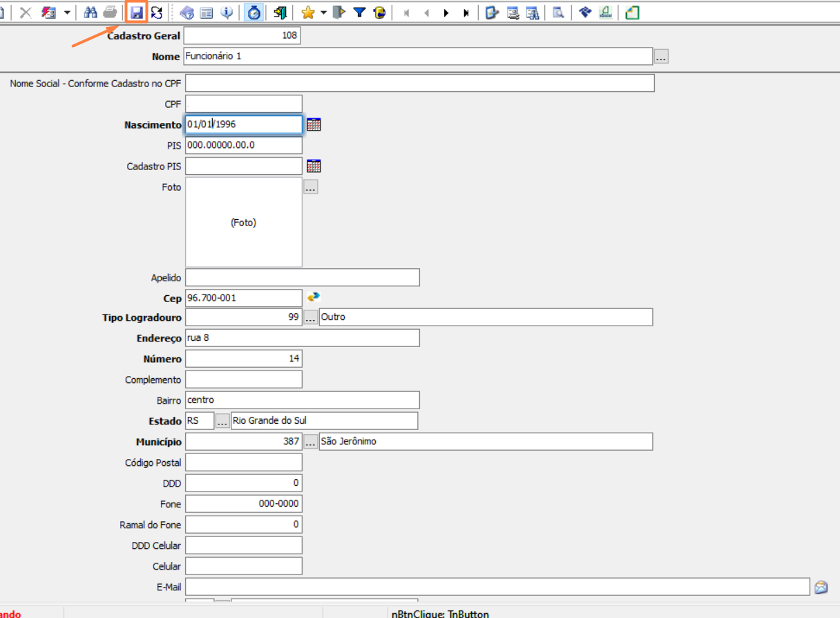Click the ellipsis button beside Nome field
The width and height of the screenshot is (840, 618).
pyautogui.click(x=661, y=57)
